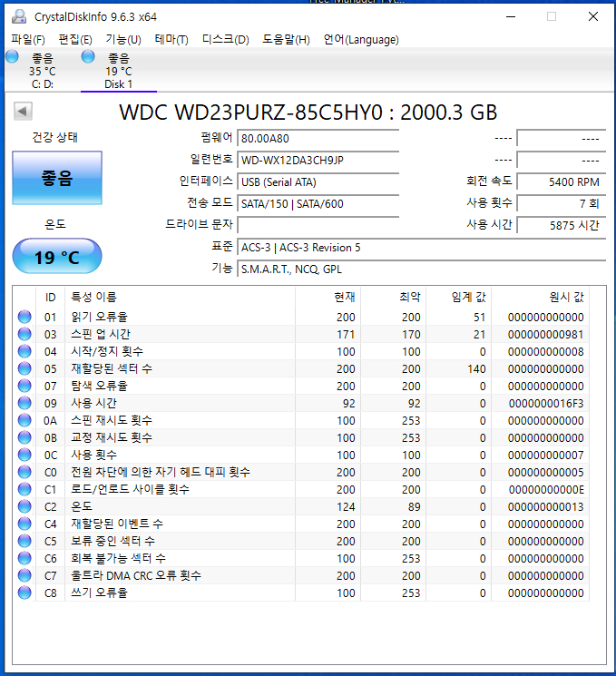
Task: Select the 재할당된 섹터 수 attribute name
Action: pyautogui.click(x=112, y=368)
